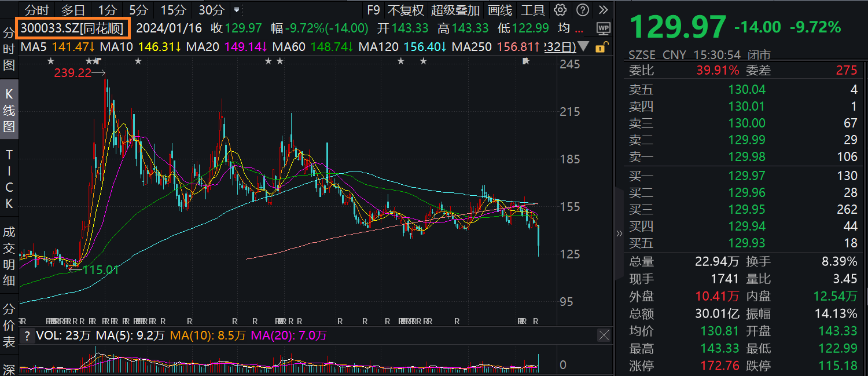Close the VOL indicator panel
This screenshot has height=376, width=868.
click(604, 335)
